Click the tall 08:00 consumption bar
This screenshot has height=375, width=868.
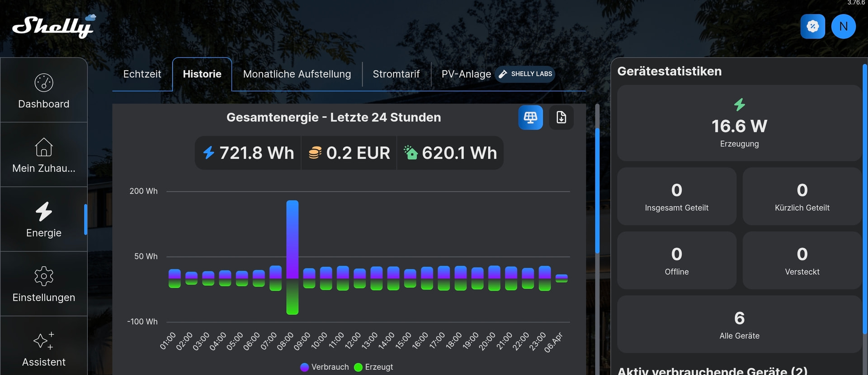click(292, 239)
